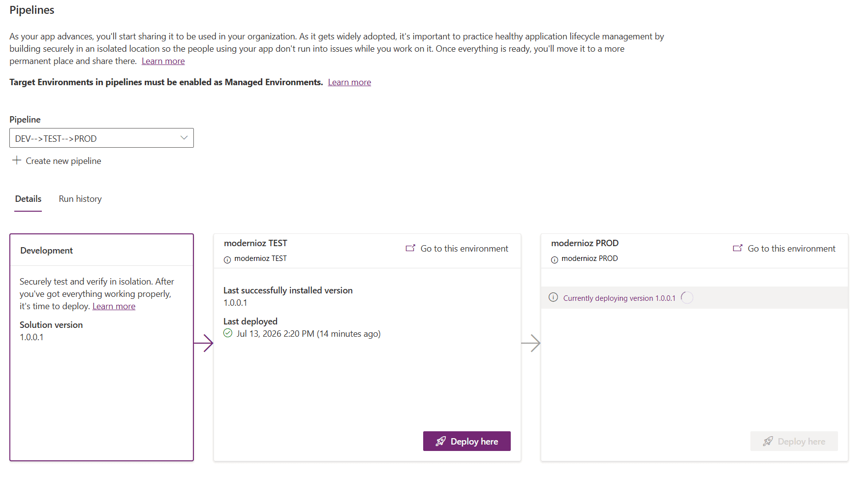Open Learn more link about Managed Environments
Image resolution: width=868 pixels, height=481 pixels.
click(349, 82)
